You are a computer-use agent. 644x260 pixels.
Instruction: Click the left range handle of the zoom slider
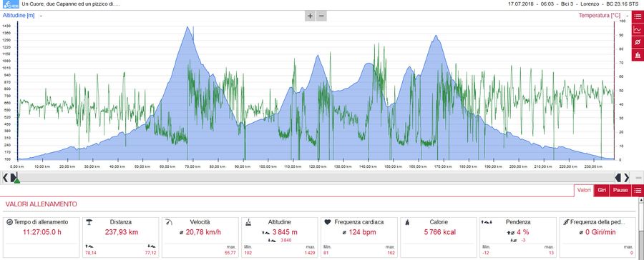14,178
